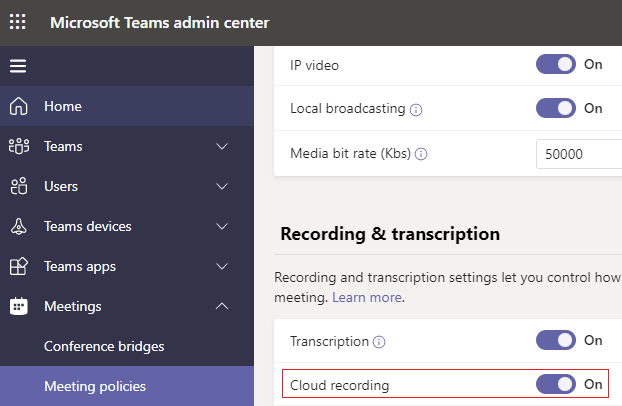Show info tooltip for Transcription
622x406 pixels.
click(379, 342)
